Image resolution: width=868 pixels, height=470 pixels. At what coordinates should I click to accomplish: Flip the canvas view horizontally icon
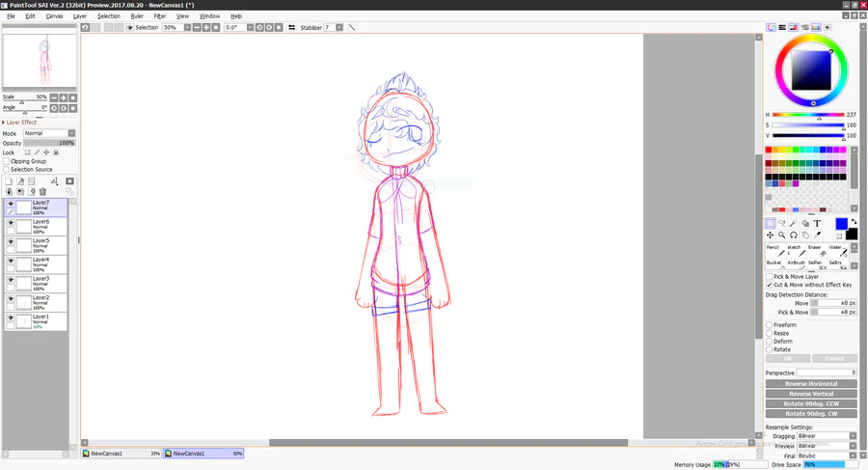[x=291, y=27]
